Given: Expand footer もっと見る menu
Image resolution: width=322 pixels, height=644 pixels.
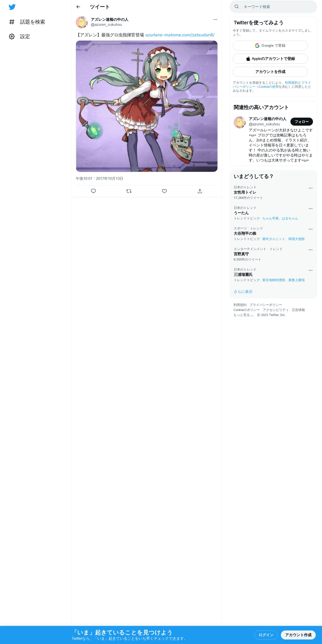Looking at the screenshot, I should [244, 315].
